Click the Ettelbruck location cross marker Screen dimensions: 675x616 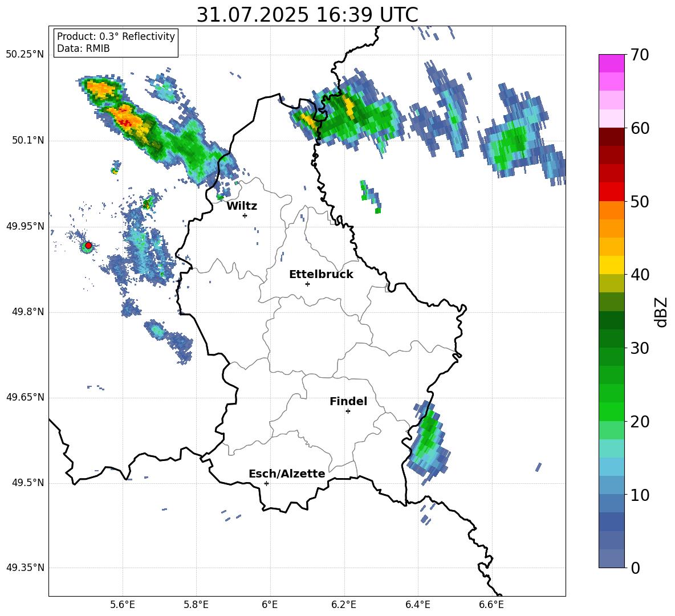(307, 284)
